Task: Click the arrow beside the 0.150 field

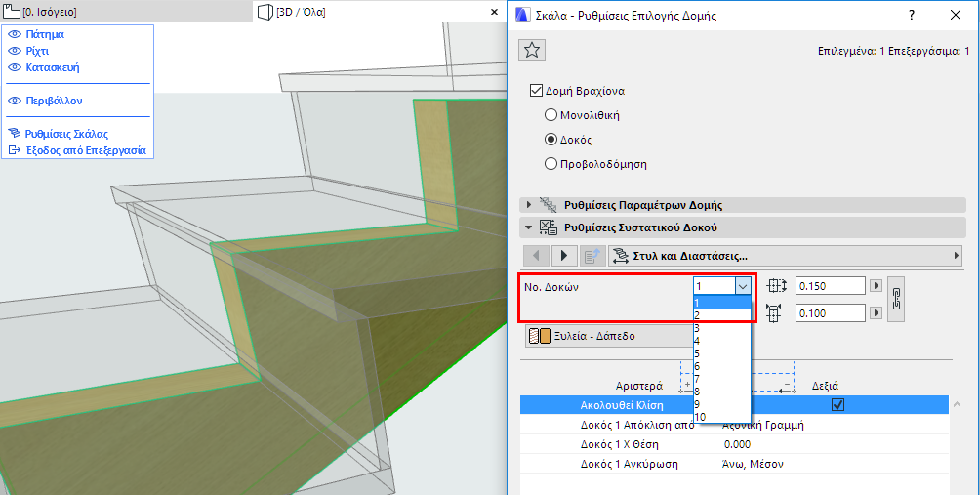Action: click(877, 286)
